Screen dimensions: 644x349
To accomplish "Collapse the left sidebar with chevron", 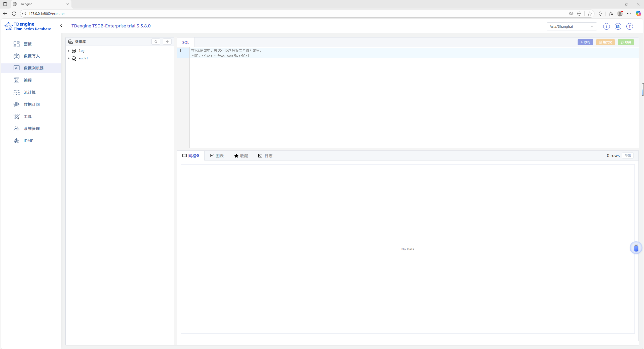I will click(x=61, y=26).
